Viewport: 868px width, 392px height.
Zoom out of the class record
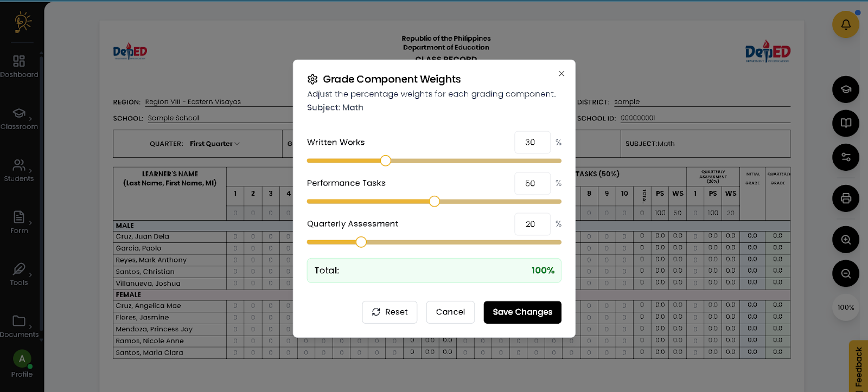845,274
